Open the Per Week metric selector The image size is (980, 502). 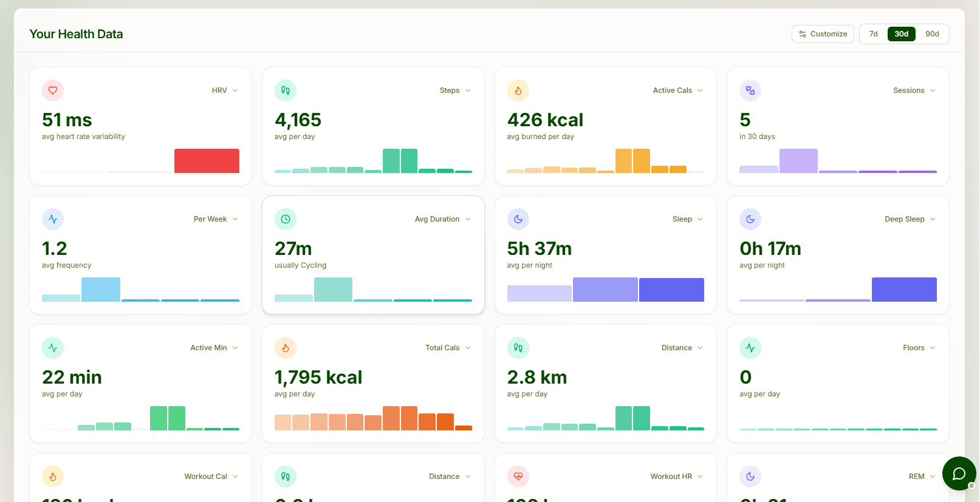click(x=216, y=219)
